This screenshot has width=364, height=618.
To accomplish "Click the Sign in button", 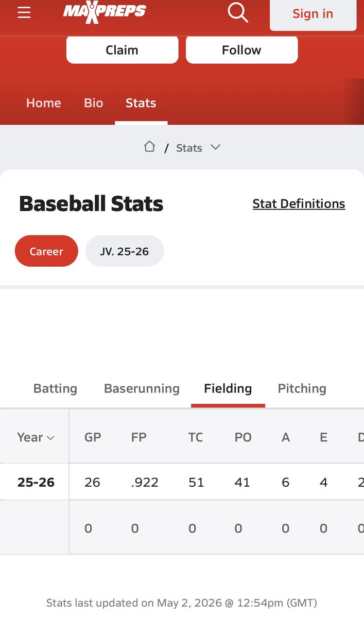I will point(313,14).
